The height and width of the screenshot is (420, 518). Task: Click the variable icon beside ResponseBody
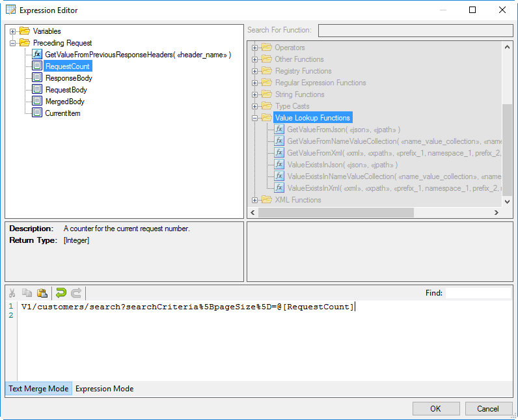coord(37,77)
